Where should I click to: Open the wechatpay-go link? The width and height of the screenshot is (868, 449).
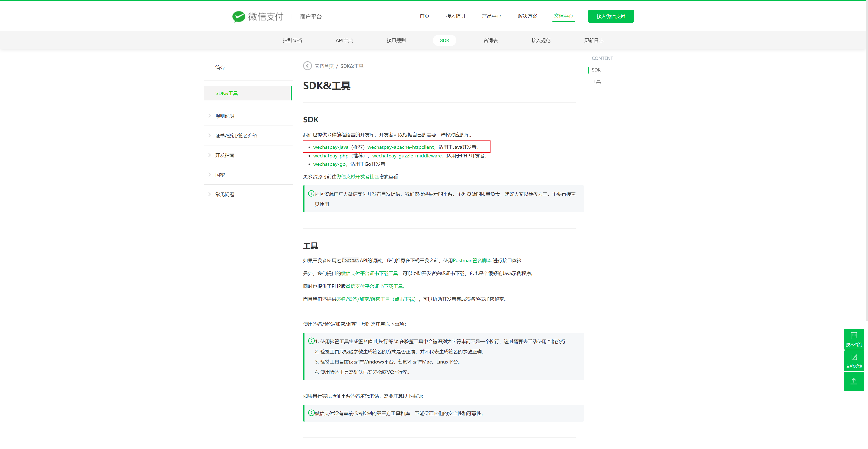pos(329,164)
